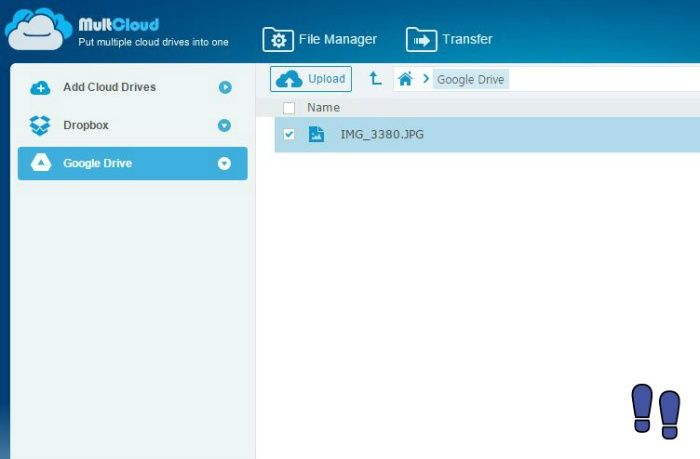Image resolution: width=700 pixels, height=459 pixels.
Task: Click the Transfer arrow folder icon
Action: [421, 39]
